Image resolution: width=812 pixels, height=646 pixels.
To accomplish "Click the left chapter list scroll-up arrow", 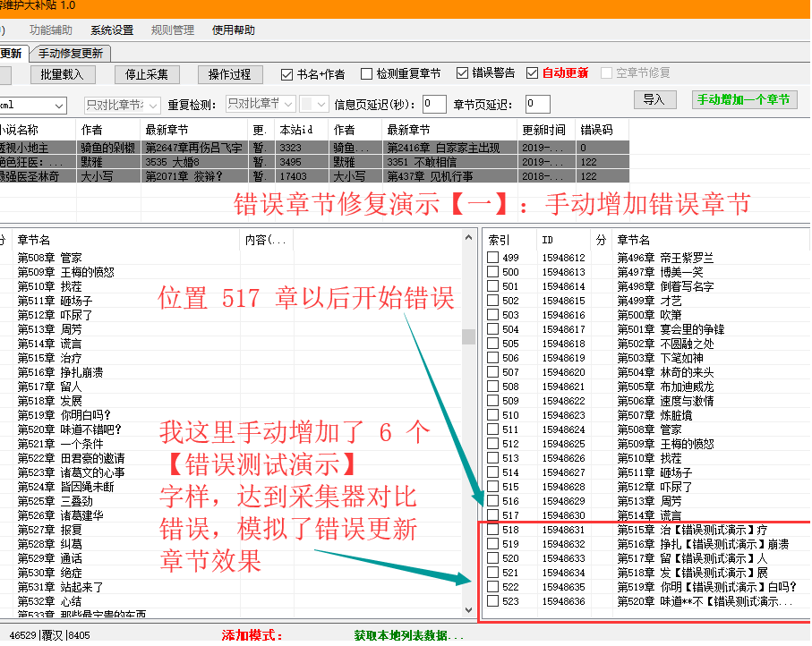I will pyautogui.click(x=468, y=237).
